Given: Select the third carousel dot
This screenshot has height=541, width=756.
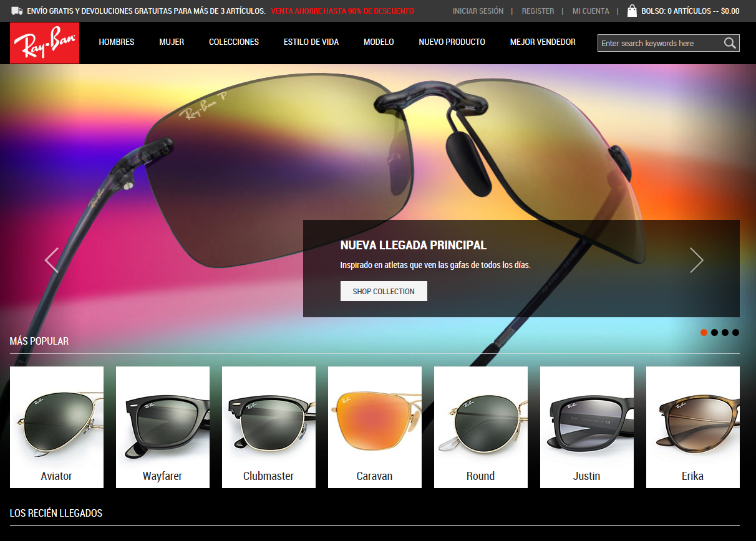Looking at the screenshot, I should click(x=725, y=332).
